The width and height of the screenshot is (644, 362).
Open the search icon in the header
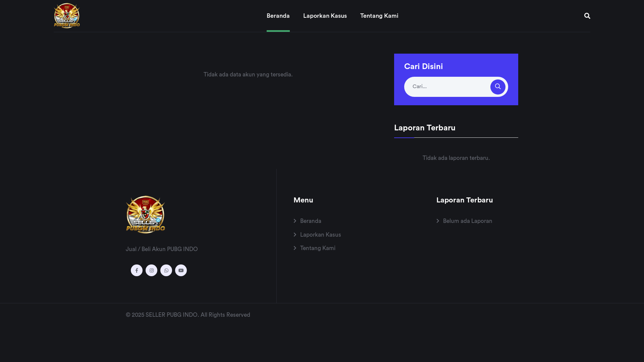pos(587,16)
